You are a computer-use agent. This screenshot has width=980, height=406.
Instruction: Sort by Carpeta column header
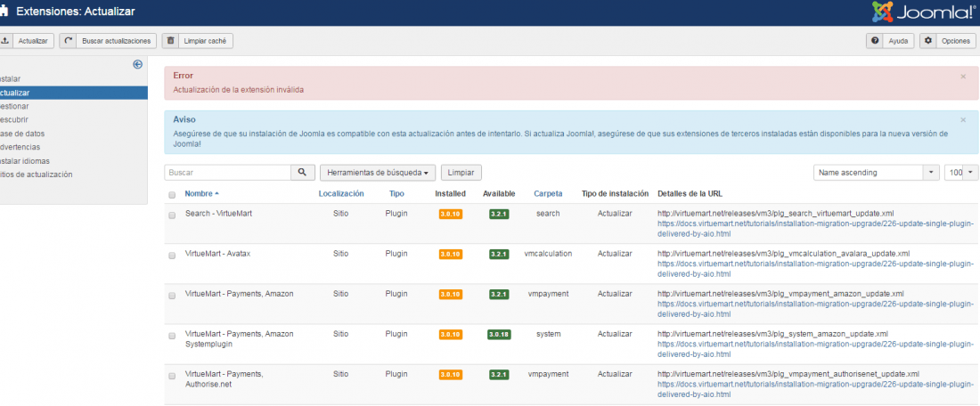[x=548, y=194]
